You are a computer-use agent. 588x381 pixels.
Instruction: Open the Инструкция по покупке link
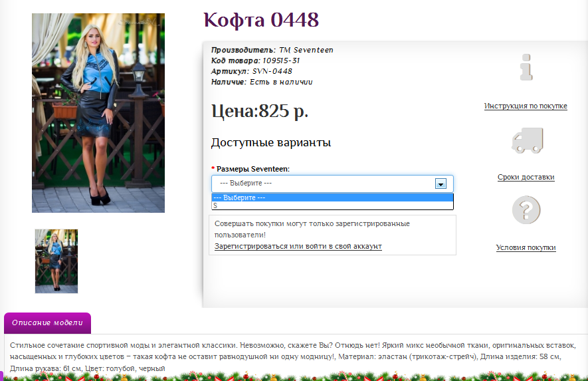[526, 106]
